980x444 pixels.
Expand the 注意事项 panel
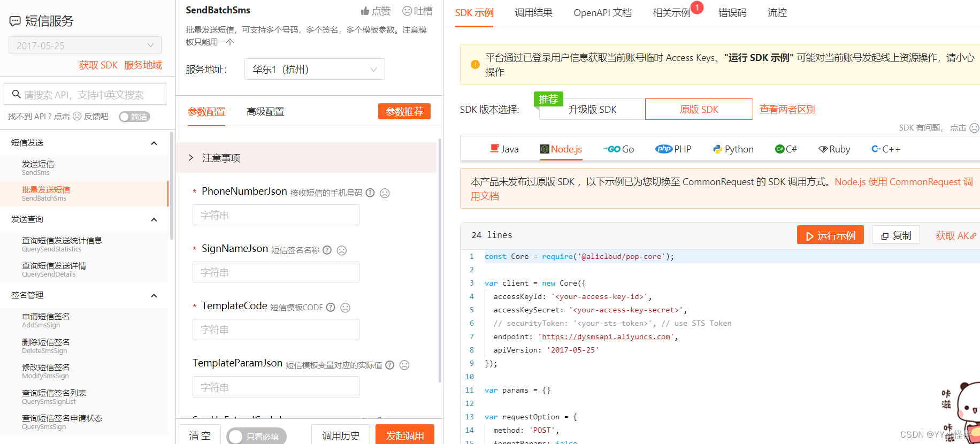[x=306, y=158]
